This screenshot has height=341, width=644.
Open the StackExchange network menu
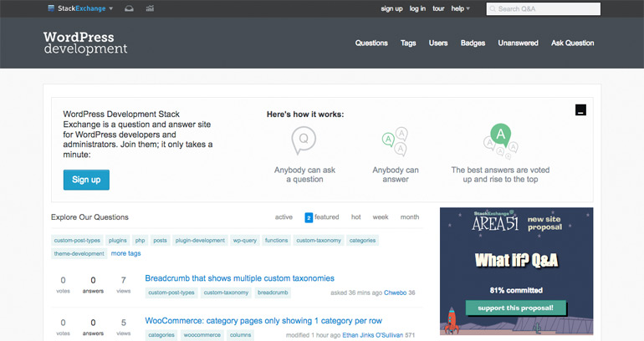click(80, 8)
